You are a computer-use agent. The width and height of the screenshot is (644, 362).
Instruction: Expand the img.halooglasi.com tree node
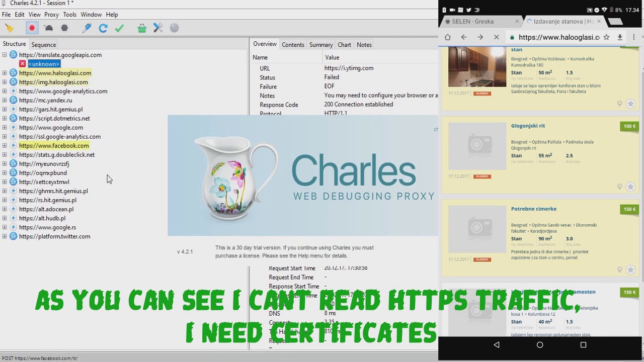(x=5, y=82)
